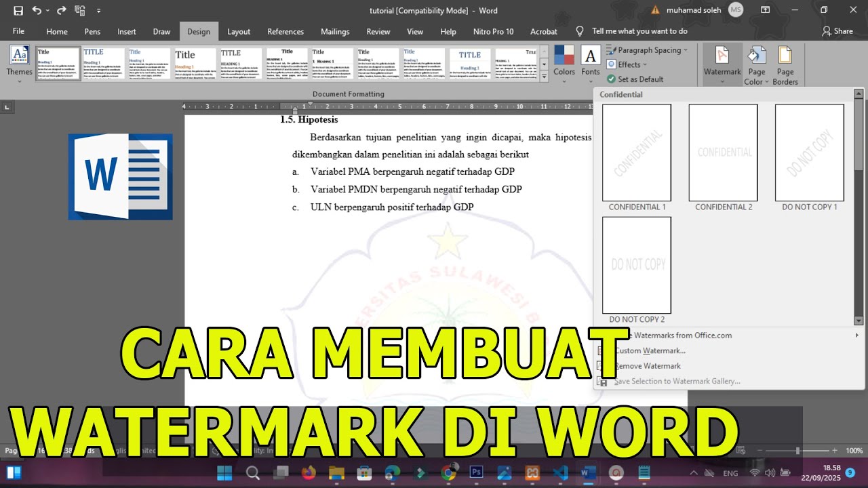Open Photoshop from the taskbar
The image size is (868, 488).
(477, 472)
